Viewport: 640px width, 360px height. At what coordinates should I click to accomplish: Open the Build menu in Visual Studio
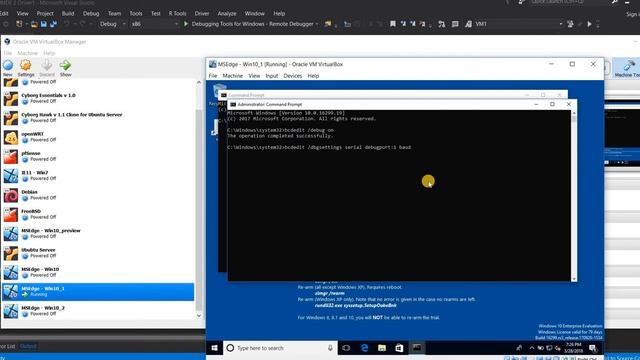[x=68, y=13]
